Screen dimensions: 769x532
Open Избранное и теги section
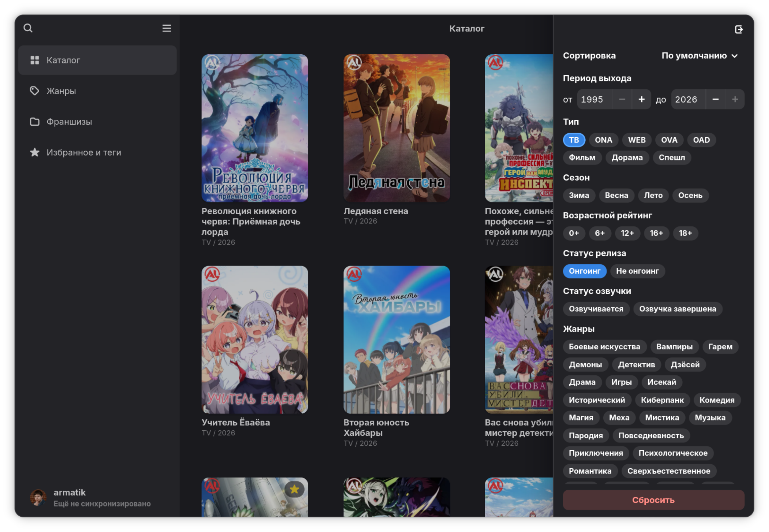(x=97, y=152)
